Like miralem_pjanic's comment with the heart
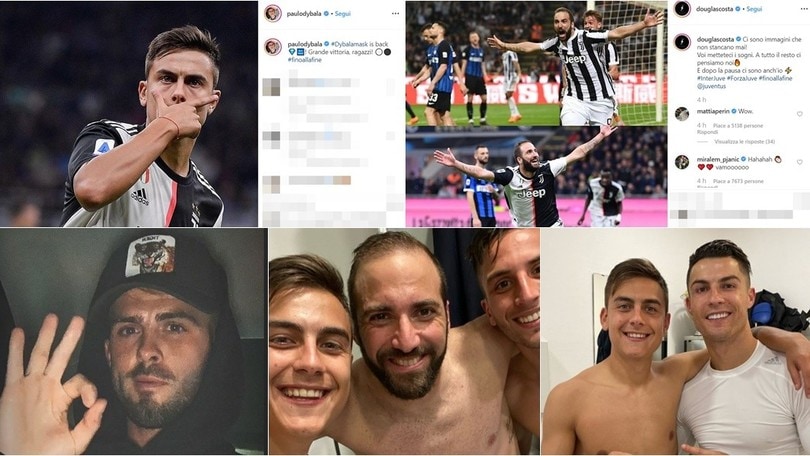 [x=800, y=162]
